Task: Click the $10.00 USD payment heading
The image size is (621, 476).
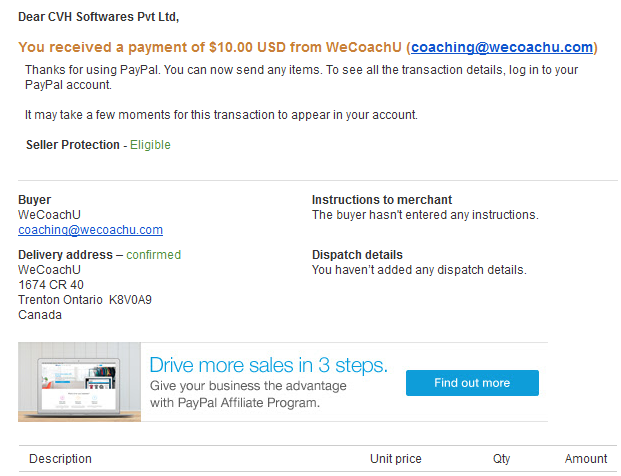Action: click(x=308, y=48)
